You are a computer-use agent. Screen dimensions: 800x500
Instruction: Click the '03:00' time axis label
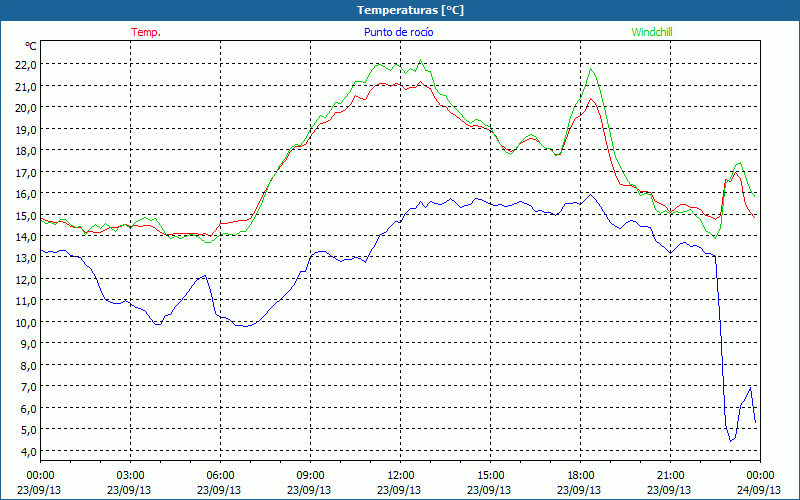pos(131,476)
